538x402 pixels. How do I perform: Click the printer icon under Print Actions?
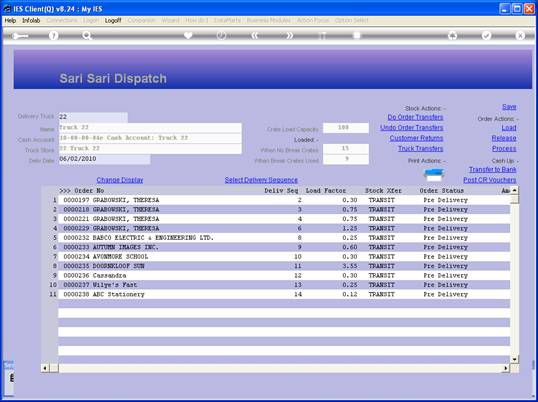pos(434,175)
